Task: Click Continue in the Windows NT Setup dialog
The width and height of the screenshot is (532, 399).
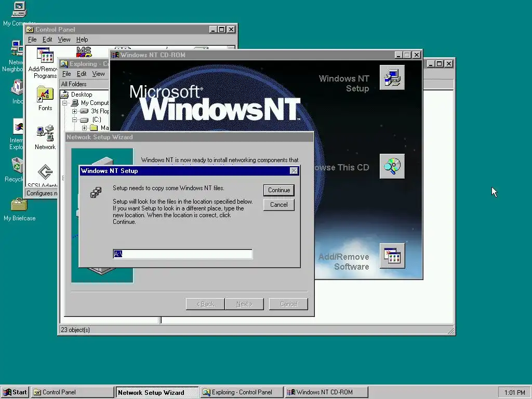Action: (278, 190)
